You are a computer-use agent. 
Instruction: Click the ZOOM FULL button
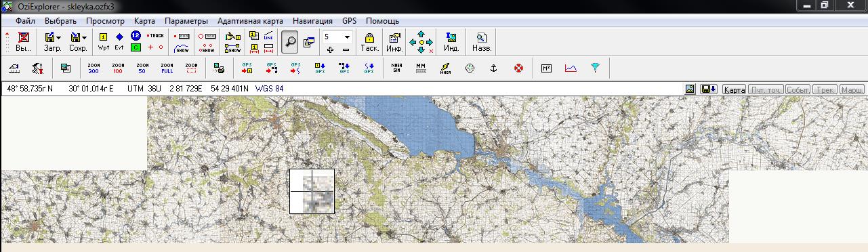pos(167,68)
